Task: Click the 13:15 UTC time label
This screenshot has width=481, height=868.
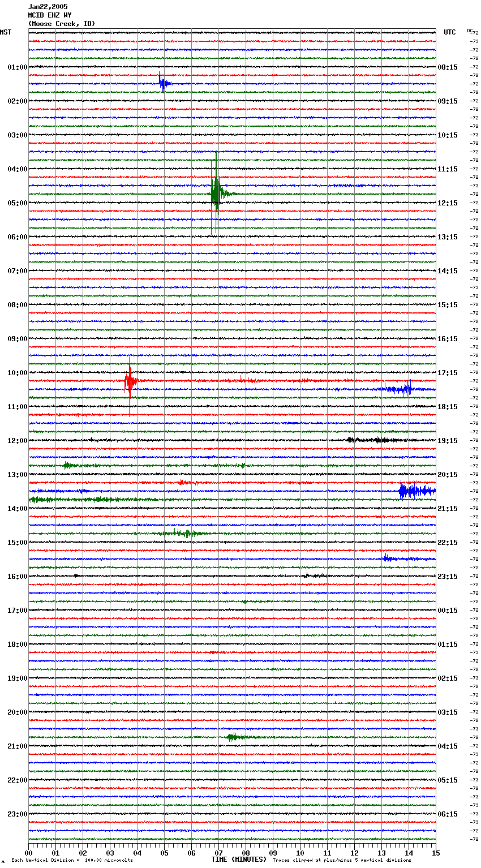Action: pos(448,237)
